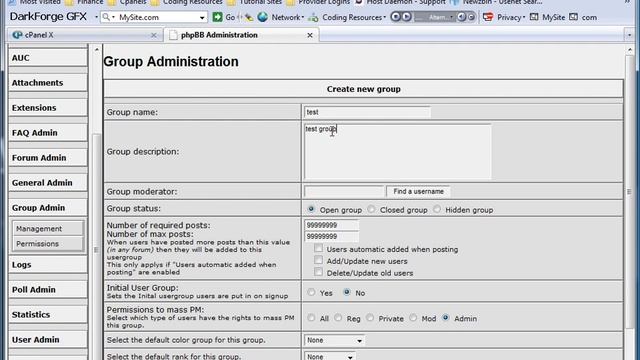Open the FAQ Admin section
640x360 pixels.
(x=48, y=133)
